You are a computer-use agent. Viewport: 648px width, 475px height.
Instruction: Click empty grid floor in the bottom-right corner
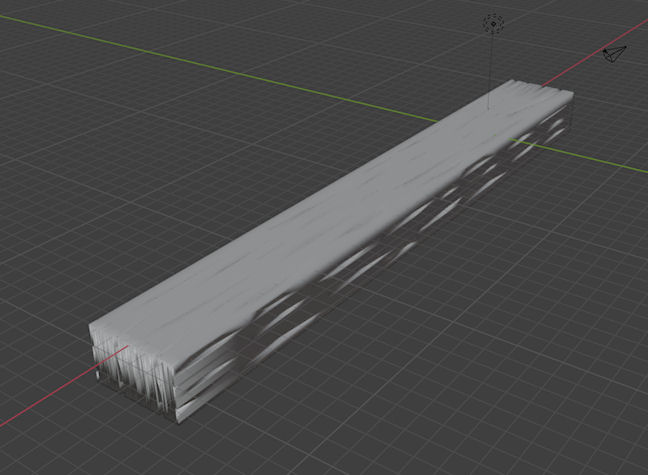point(560,400)
